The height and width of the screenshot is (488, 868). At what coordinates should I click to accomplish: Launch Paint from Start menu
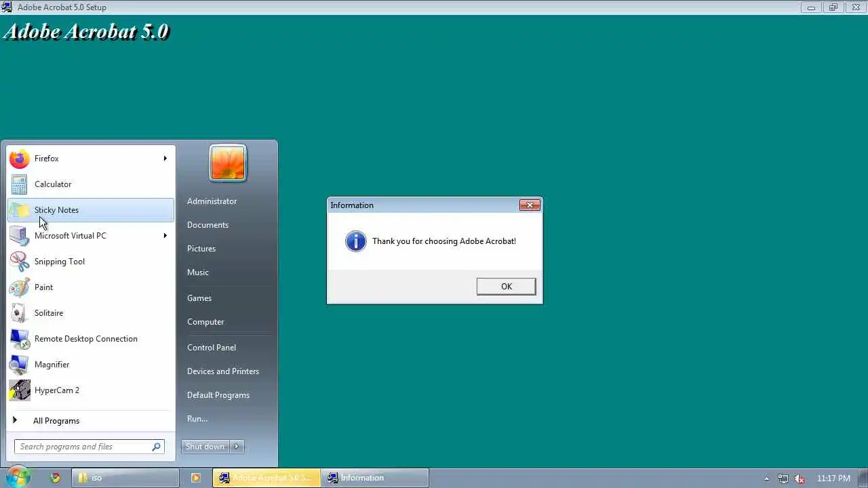[x=91, y=287]
